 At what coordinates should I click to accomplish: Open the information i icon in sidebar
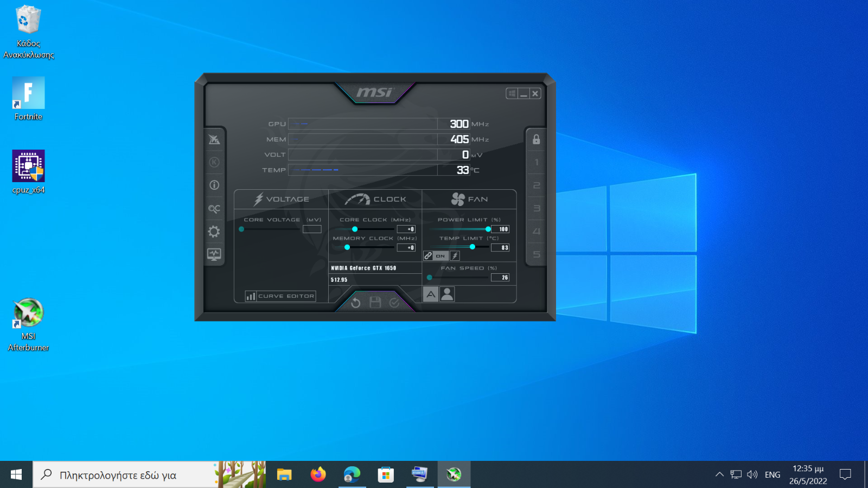[214, 185]
